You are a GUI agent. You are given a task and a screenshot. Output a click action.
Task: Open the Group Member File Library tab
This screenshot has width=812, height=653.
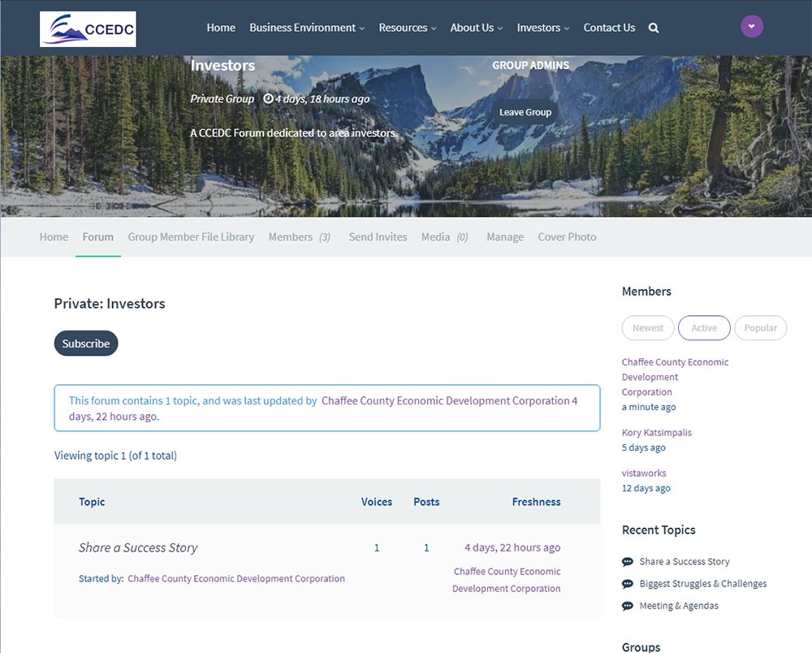point(191,237)
